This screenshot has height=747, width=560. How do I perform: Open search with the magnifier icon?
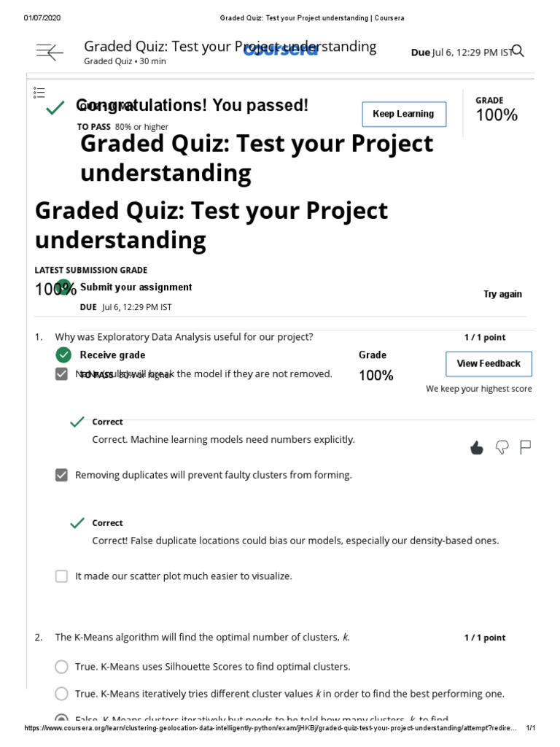518,51
